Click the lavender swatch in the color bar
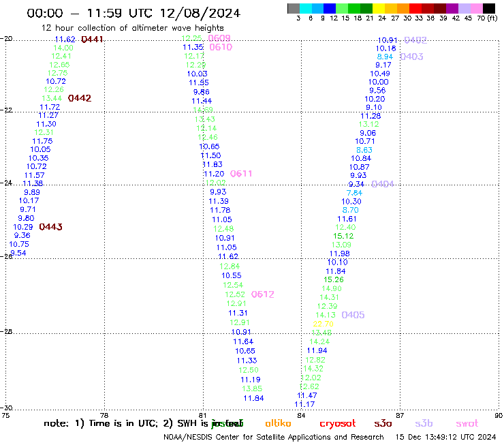 464,8
